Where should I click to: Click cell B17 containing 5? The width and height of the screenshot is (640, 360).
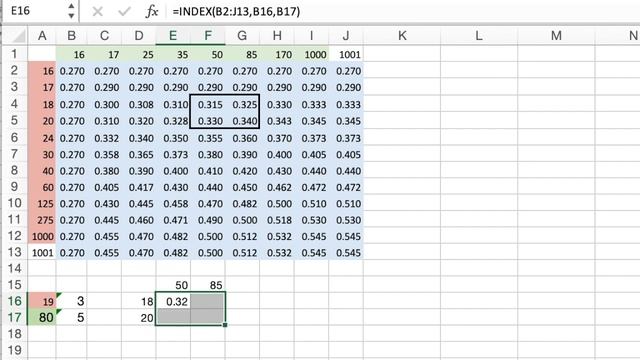pyautogui.click(x=71, y=318)
